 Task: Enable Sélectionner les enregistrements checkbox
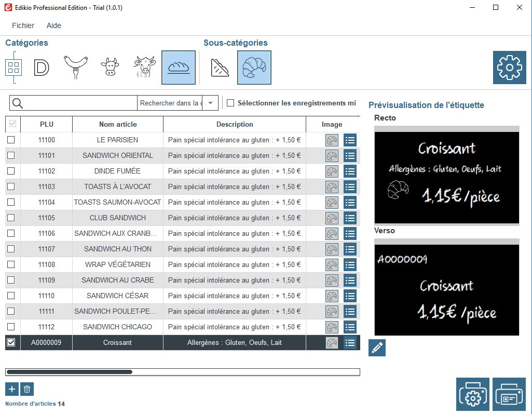click(230, 103)
